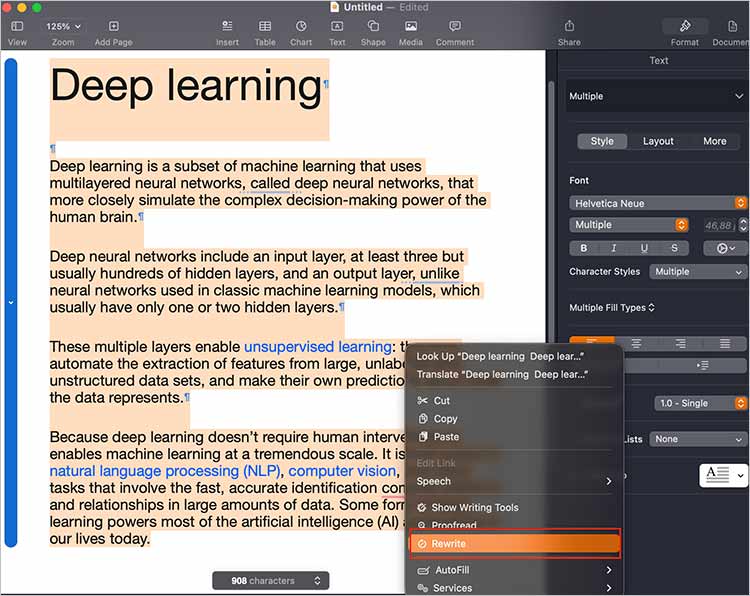Open the Services submenu

[515, 588]
